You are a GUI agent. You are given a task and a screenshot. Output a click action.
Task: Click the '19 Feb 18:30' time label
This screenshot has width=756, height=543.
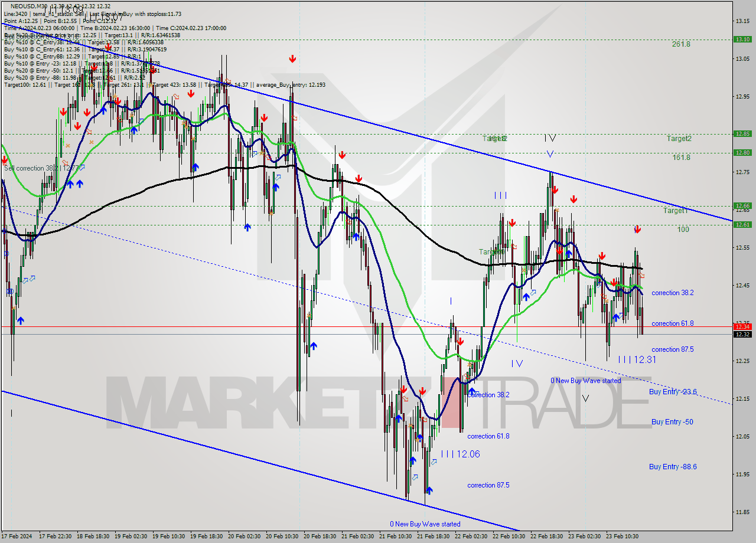click(x=207, y=537)
